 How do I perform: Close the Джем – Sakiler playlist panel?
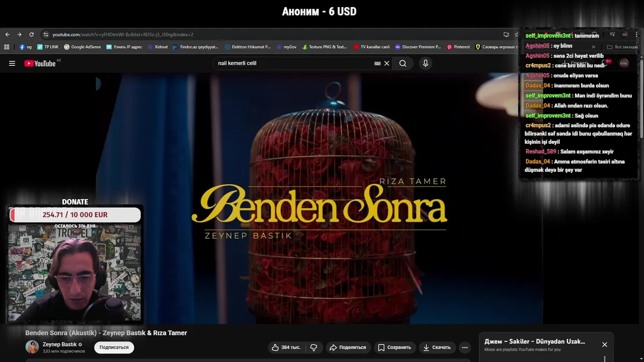(605, 344)
